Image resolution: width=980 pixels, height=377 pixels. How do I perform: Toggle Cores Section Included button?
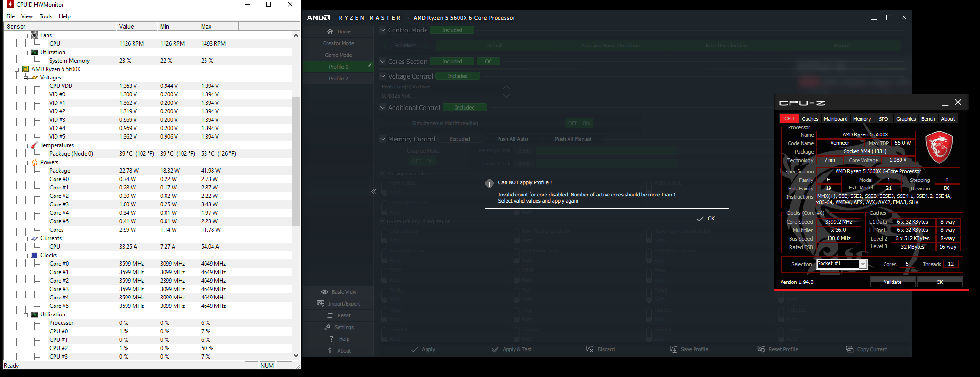pyautogui.click(x=452, y=62)
